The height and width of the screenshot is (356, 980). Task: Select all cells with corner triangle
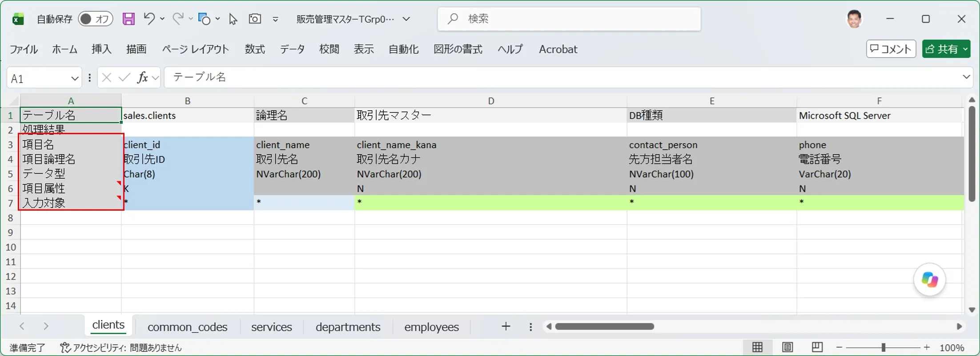(13, 100)
